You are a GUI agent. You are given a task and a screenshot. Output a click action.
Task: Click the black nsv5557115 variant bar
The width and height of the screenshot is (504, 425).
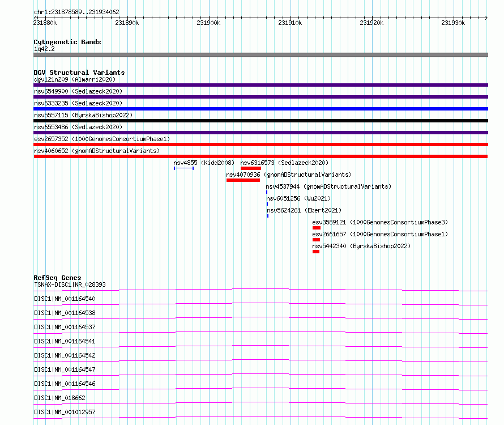coord(260,121)
